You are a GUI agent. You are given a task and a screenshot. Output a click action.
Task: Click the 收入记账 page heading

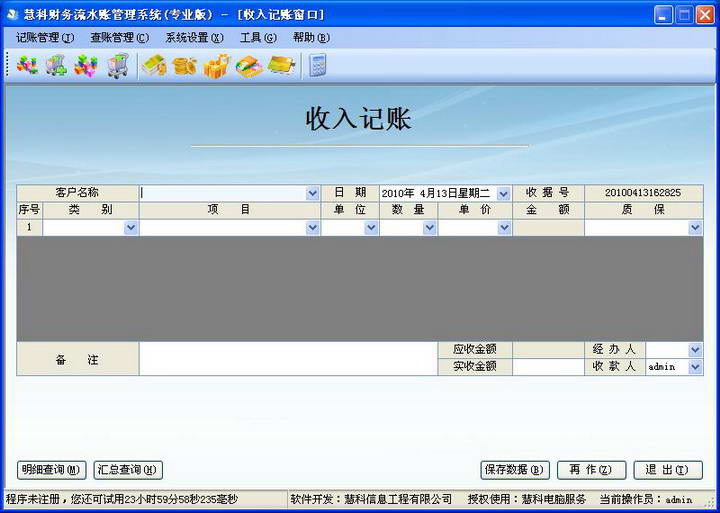coord(359,119)
